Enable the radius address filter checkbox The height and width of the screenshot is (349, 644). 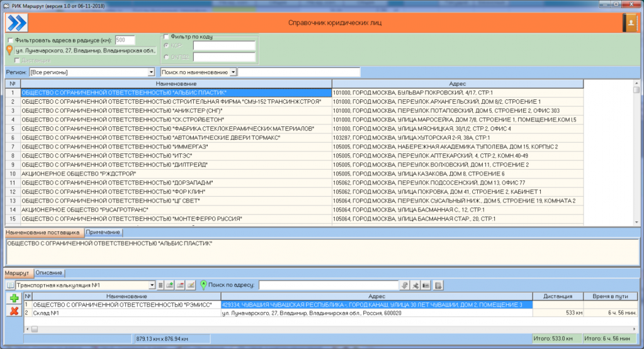[x=10, y=40]
